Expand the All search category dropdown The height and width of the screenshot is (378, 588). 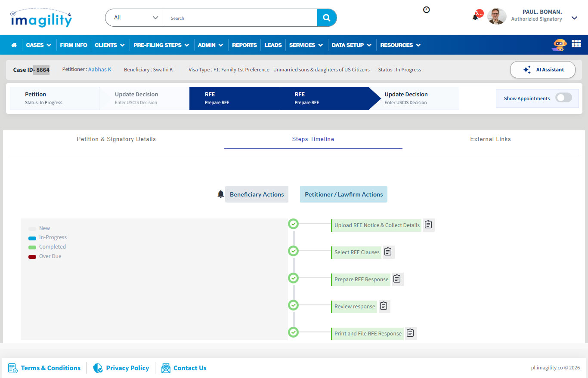click(134, 18)
